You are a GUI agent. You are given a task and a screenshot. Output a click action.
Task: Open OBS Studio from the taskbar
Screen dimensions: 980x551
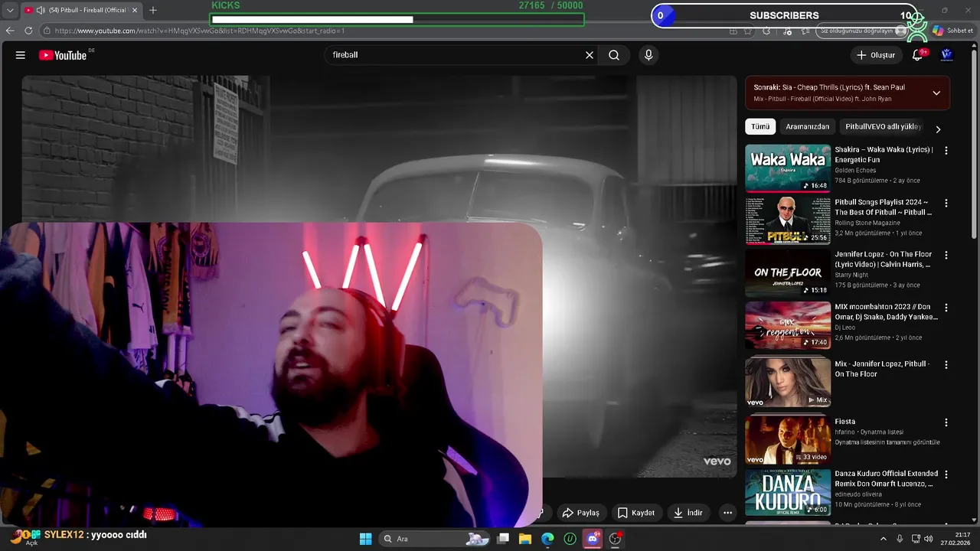[615, 539]
